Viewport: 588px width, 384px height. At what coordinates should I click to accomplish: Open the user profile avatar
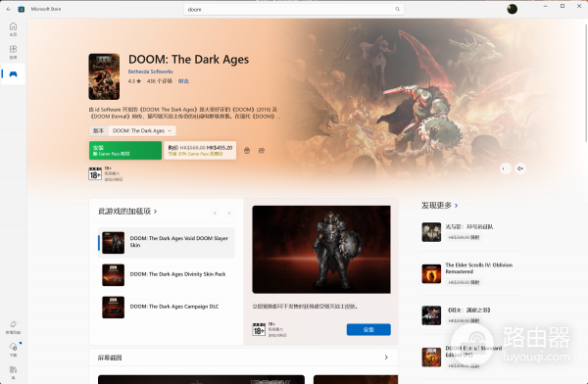pos(512,9)
